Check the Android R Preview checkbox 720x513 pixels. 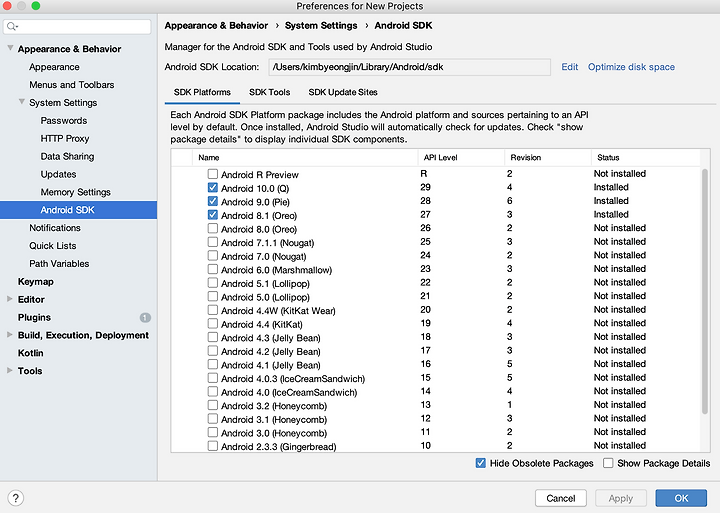213,174
